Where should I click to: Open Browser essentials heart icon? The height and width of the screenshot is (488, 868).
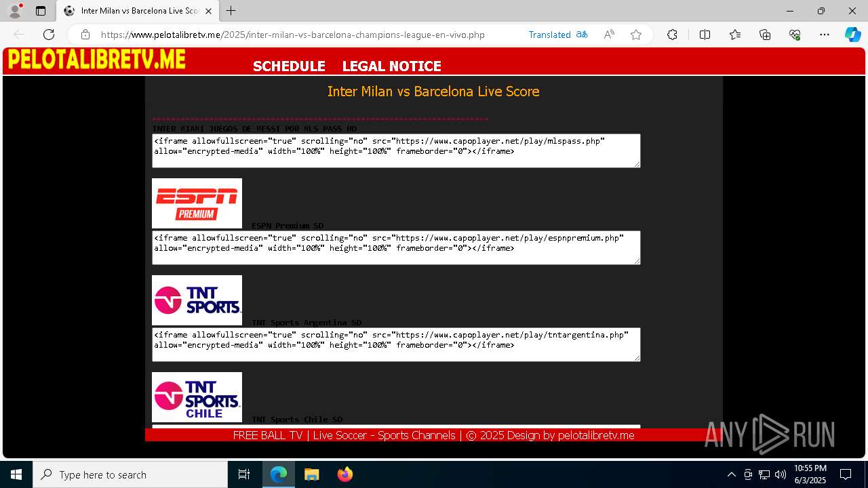[x=795, y=35]
